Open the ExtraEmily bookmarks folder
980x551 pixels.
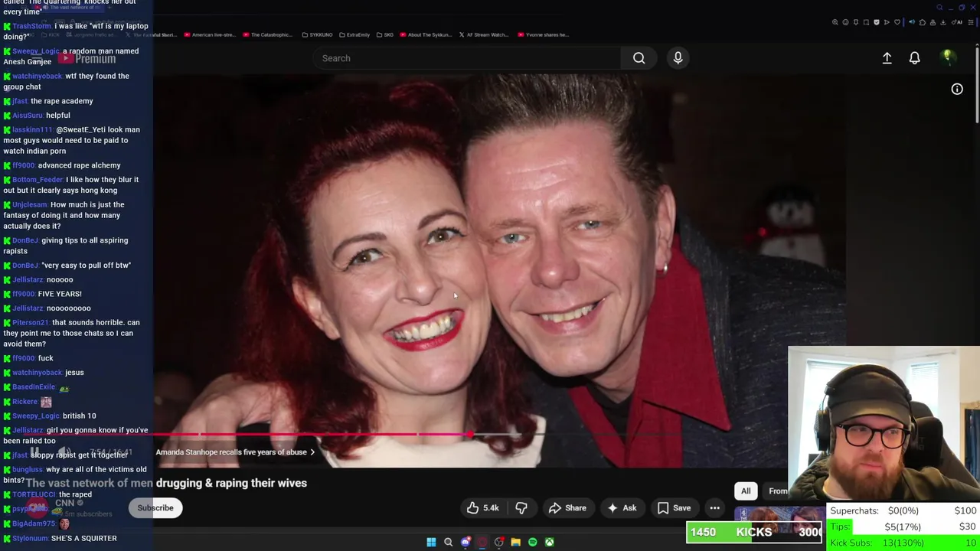(x=354, y=34)
